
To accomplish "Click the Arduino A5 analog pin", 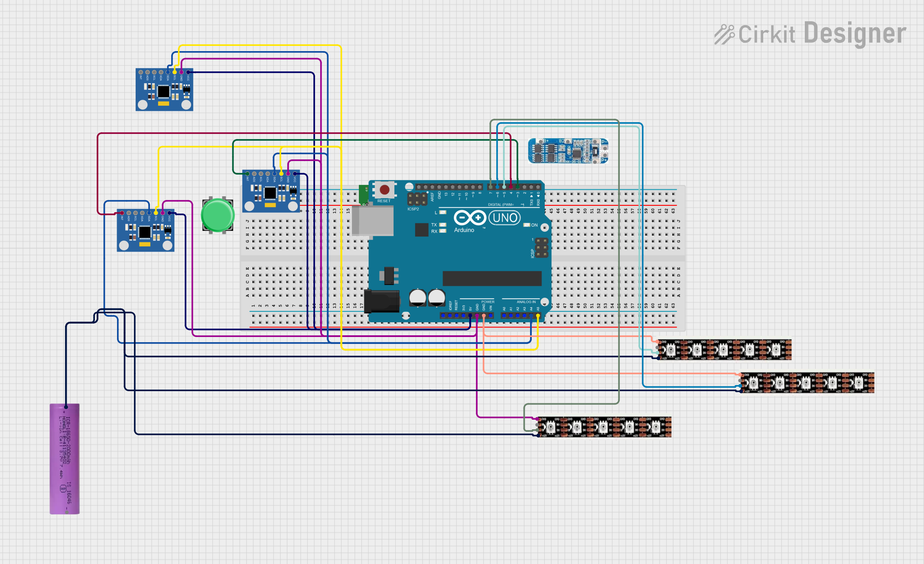I will click(538, 315).
